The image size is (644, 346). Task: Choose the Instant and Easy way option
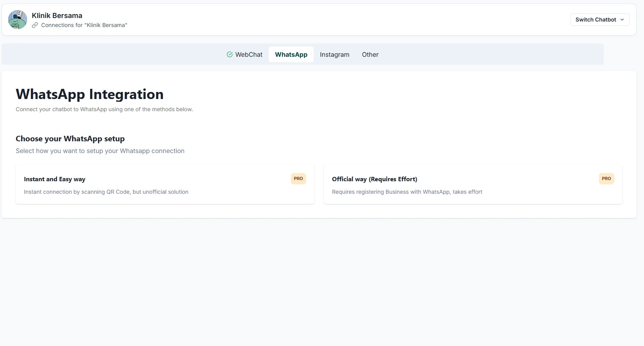coord(165,184)
